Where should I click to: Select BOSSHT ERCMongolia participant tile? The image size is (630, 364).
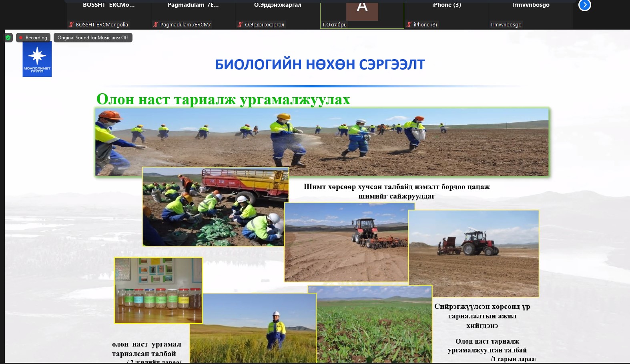108,14
